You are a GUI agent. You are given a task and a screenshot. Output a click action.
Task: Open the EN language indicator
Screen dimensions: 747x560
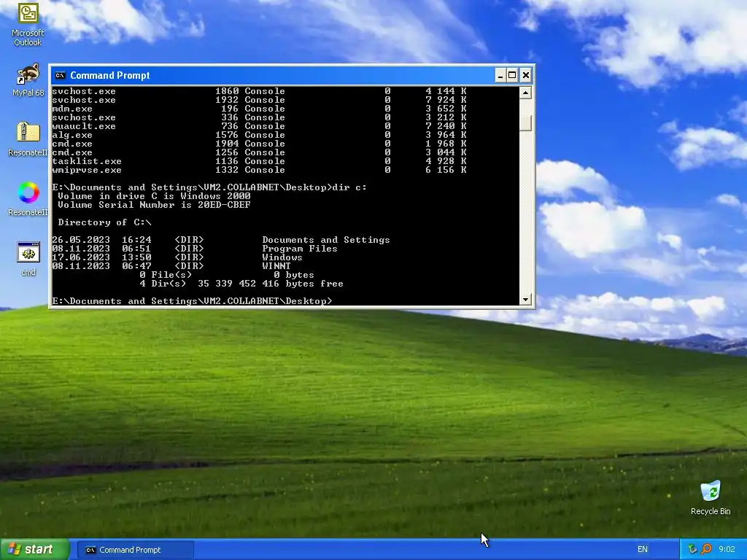642,550
